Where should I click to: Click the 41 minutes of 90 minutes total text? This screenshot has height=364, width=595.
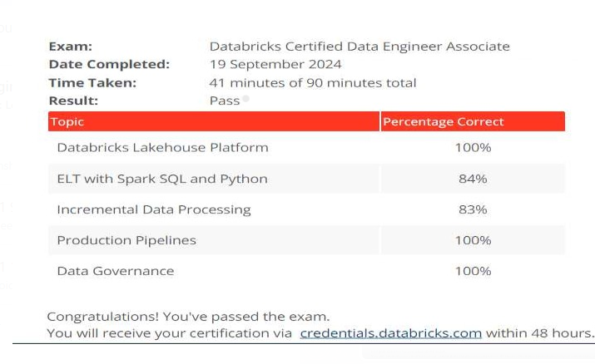point(313,82)
